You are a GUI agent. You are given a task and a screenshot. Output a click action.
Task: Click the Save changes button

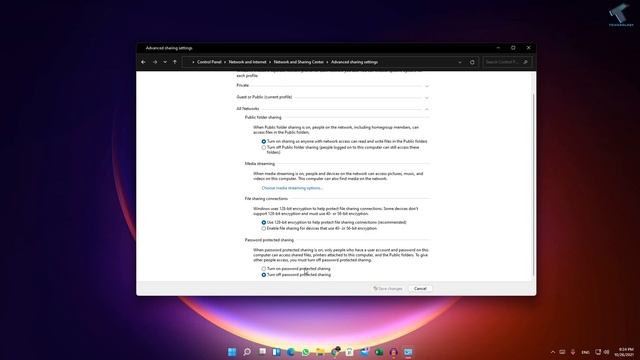click(388, 289)
